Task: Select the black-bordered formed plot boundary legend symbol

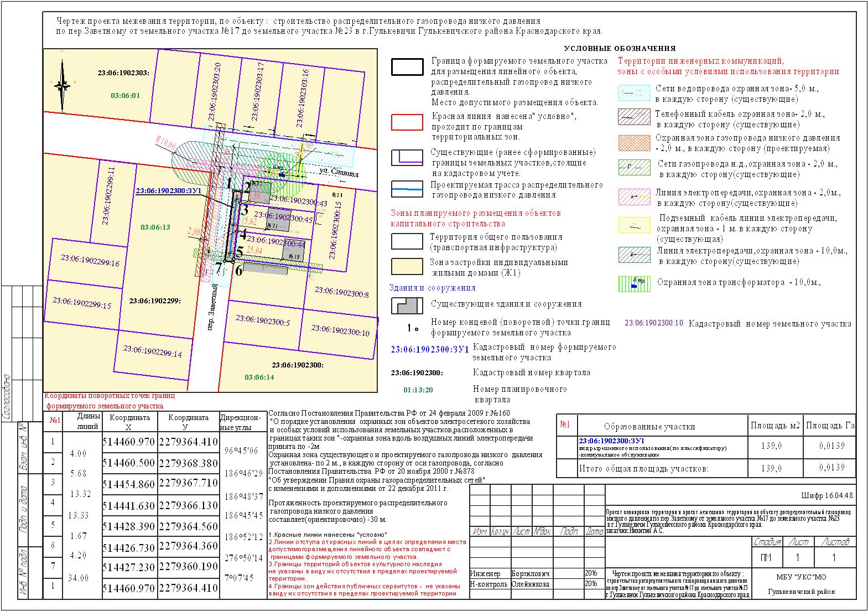Action: [407, 66]
